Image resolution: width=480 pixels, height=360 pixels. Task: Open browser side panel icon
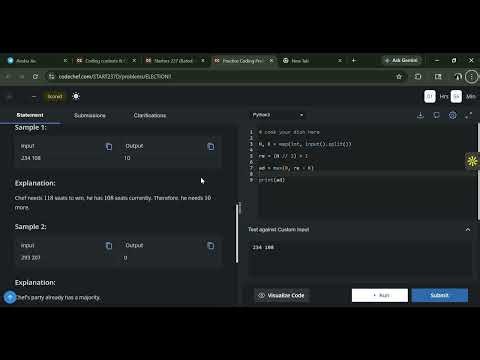(x=438, y=77)
